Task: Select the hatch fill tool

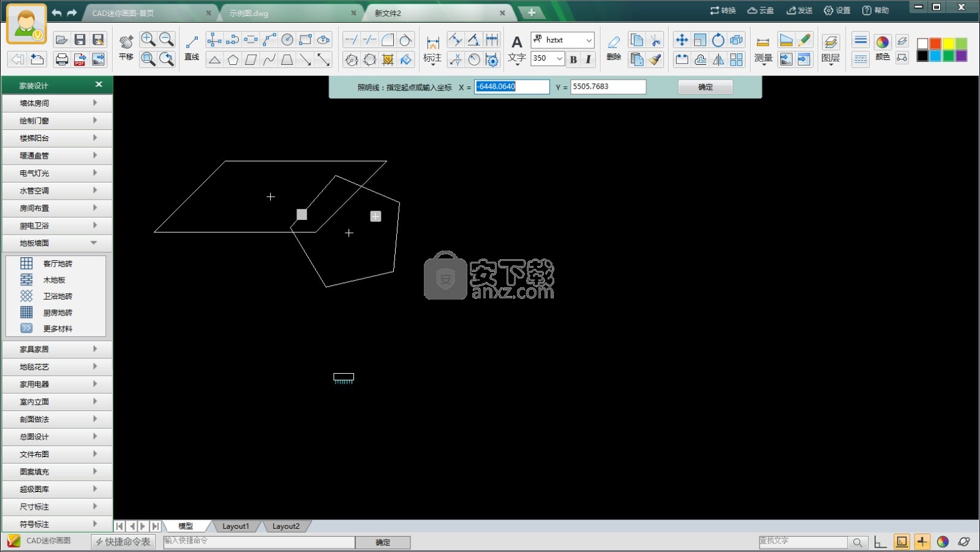Action: pos(388,59)
